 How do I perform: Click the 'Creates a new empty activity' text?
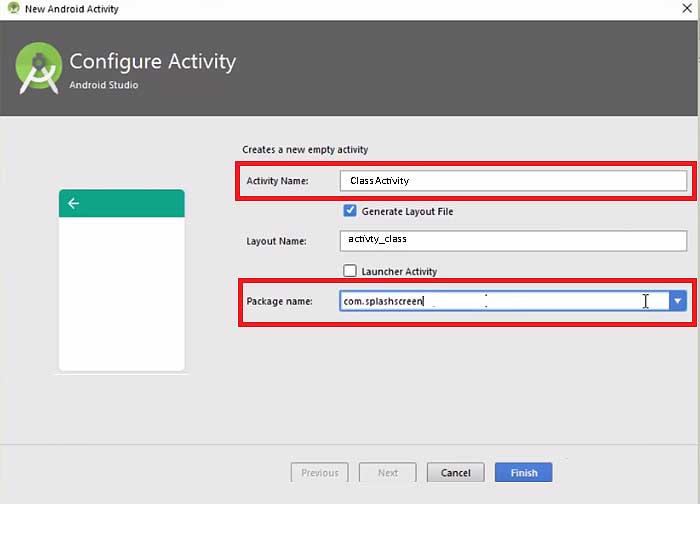tap(305, 150)
